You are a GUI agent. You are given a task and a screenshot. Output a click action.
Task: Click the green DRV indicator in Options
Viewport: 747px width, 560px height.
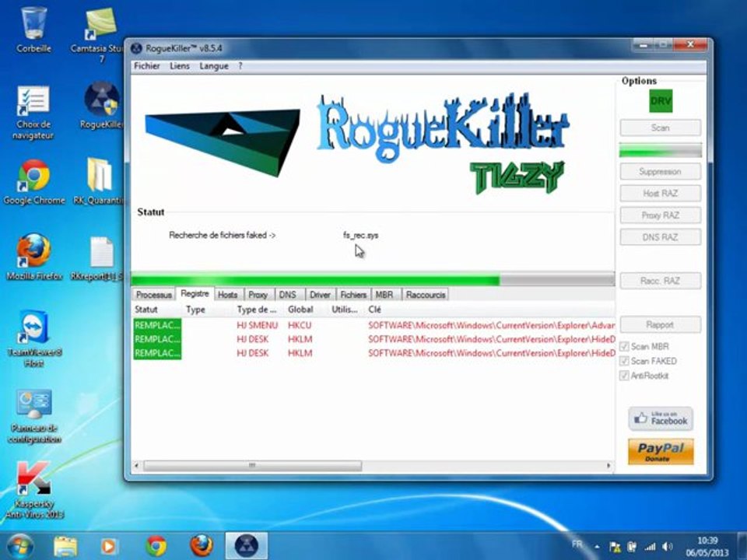pyautogui.click(x=661, y=101)
